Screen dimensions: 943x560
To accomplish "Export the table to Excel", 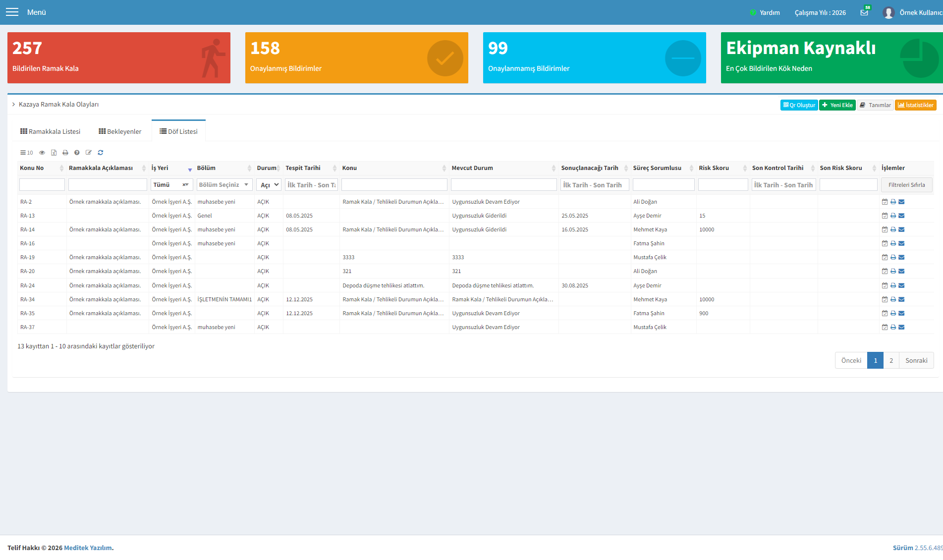I will 54,153.
